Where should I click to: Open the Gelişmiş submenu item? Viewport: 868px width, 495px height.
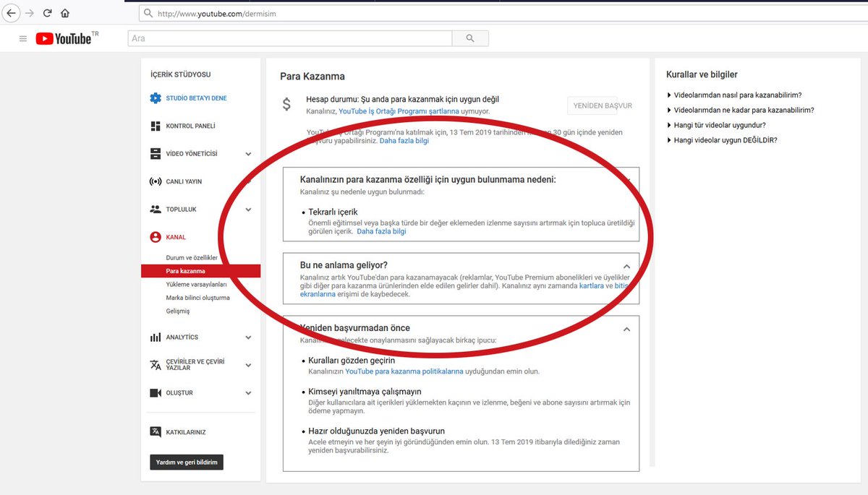tap(177, 311)
